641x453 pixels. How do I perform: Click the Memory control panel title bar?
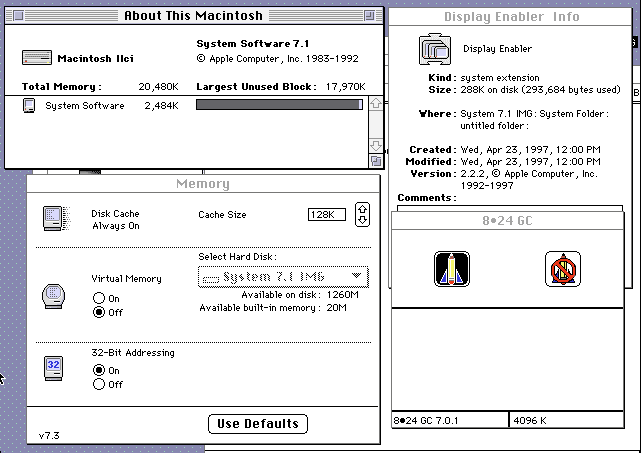[x=203, y=184]
